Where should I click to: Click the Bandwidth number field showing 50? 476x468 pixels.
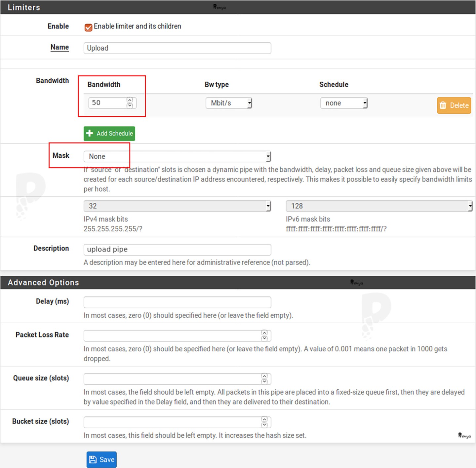click(107, 103)
